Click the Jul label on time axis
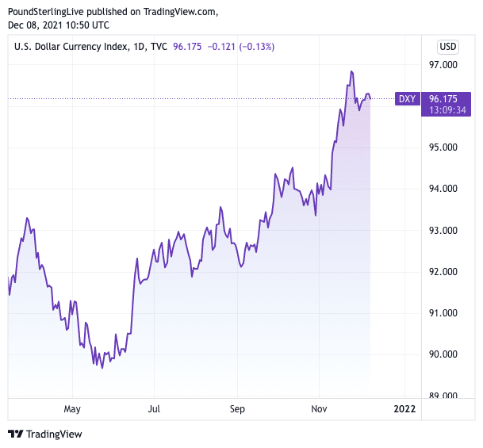The width and height of the screenshot is (483, 448). tap(154, 409)
